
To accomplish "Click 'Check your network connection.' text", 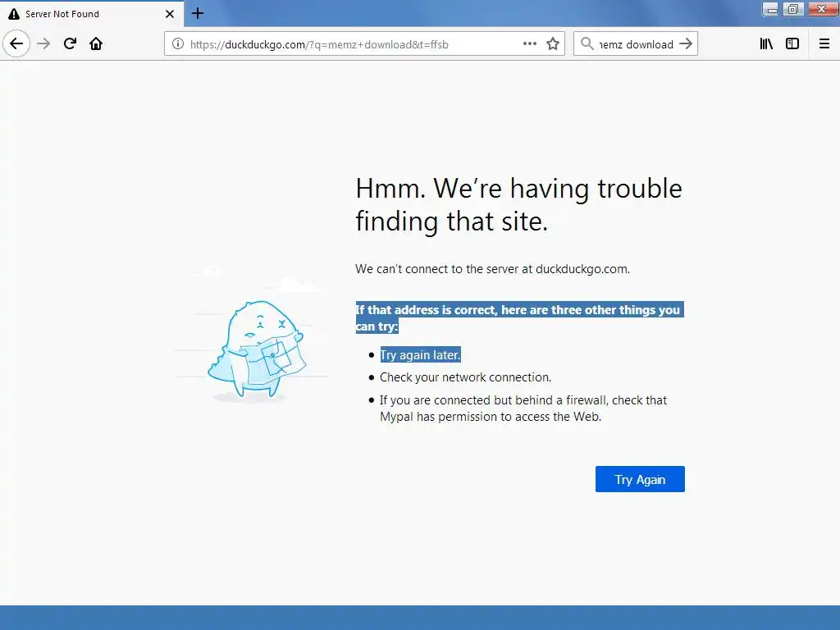I will tap(466, 377).
